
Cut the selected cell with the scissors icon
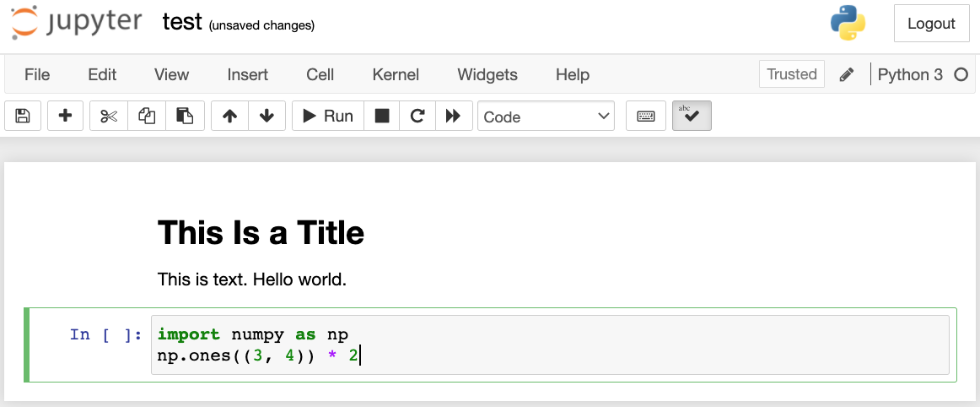pyautogui.click(x=109, y=117)
